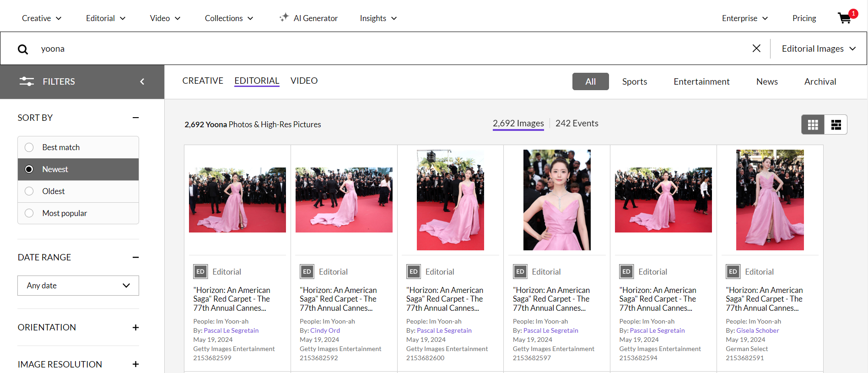
Task: Open the close-up portrait Yoona thumbnail
Action: [x=557, y=200]
